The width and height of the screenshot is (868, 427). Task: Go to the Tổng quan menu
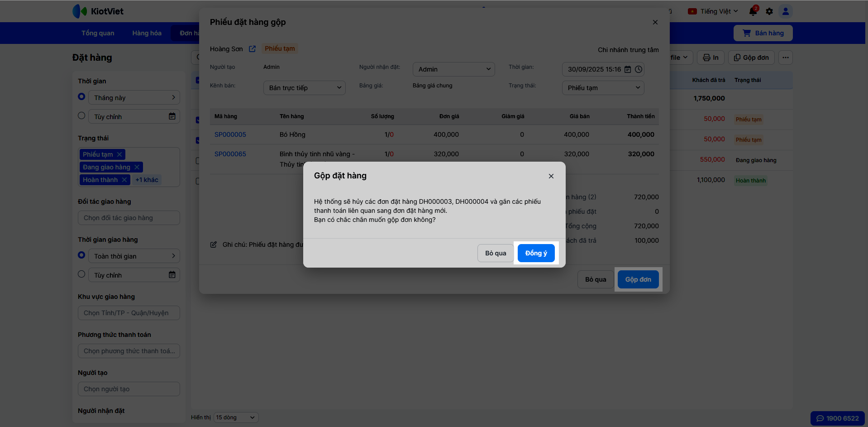coord(98,33)
